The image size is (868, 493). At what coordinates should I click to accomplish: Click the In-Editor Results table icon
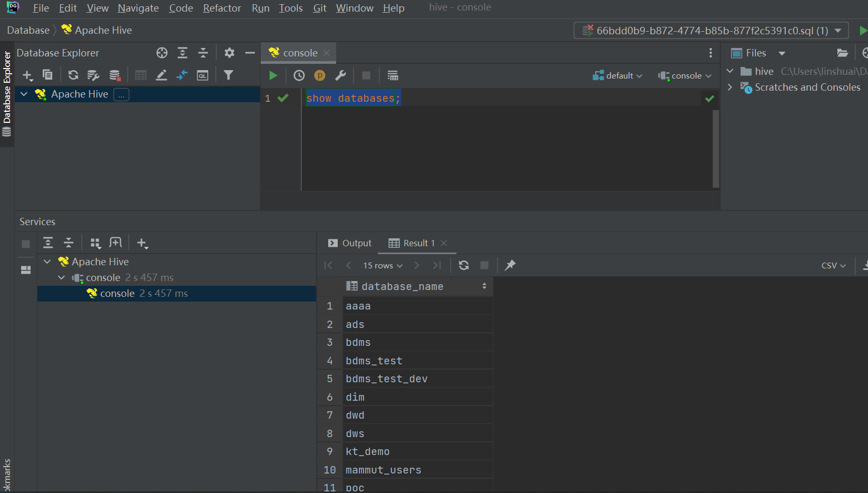(x=393, y=75)
